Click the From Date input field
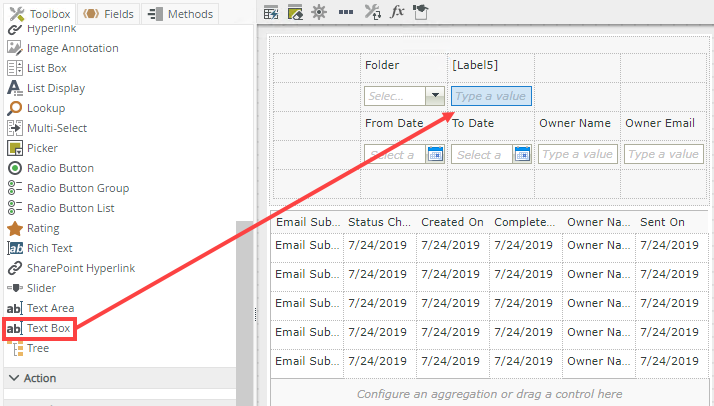Screen dimensions: 714x406 click(x=396, y=155)
